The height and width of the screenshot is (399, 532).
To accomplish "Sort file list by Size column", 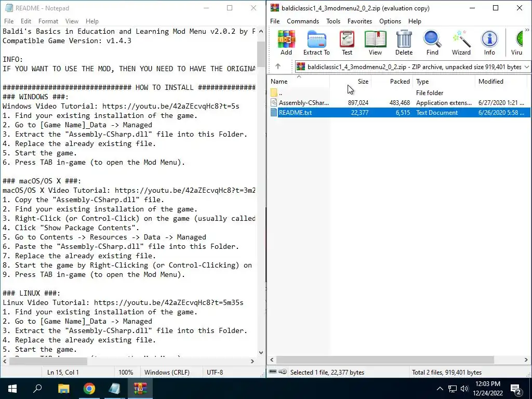I will (350, 82).
